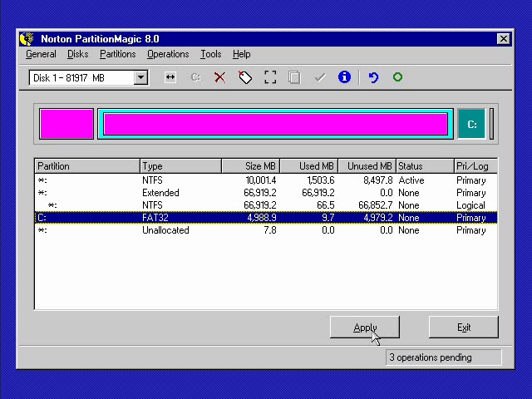Select the NTFS row sized 10,001.4 MB

[x=266, y=180]
